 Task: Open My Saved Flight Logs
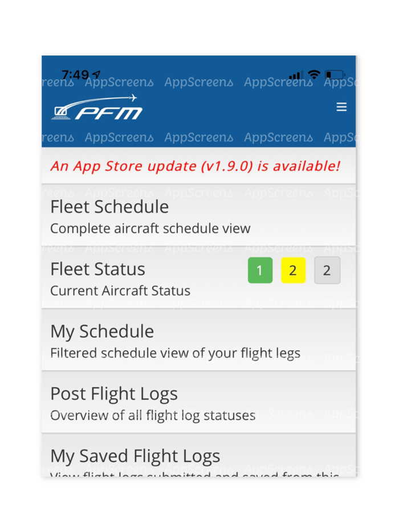pyautogui.click(x=135, y=455)
